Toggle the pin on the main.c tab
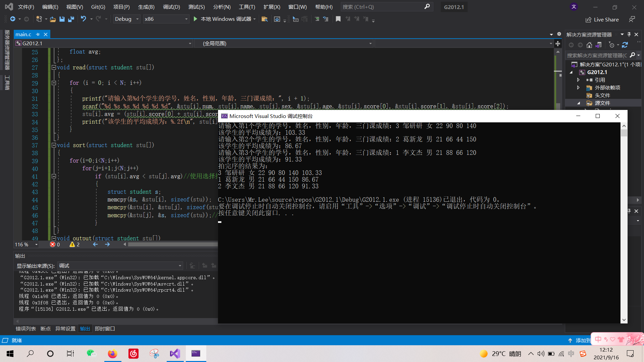The image size is (644, 362). (x=38, y=35)
